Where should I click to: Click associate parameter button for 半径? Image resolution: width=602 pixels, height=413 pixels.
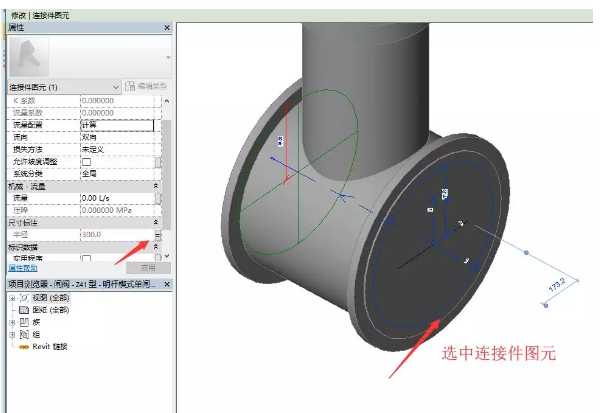tap(158, 235)
